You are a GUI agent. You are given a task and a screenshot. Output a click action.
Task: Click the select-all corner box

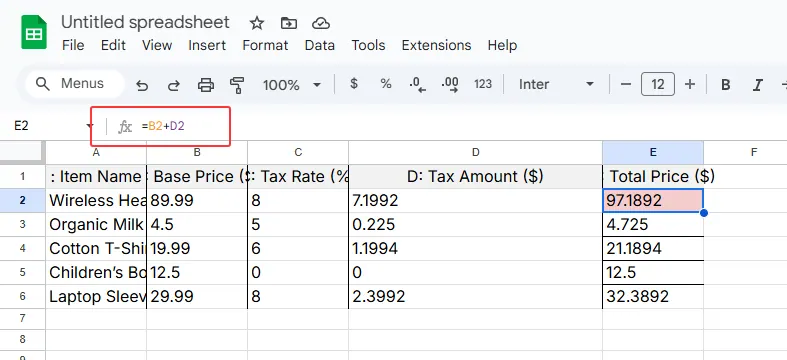(23, 153)
